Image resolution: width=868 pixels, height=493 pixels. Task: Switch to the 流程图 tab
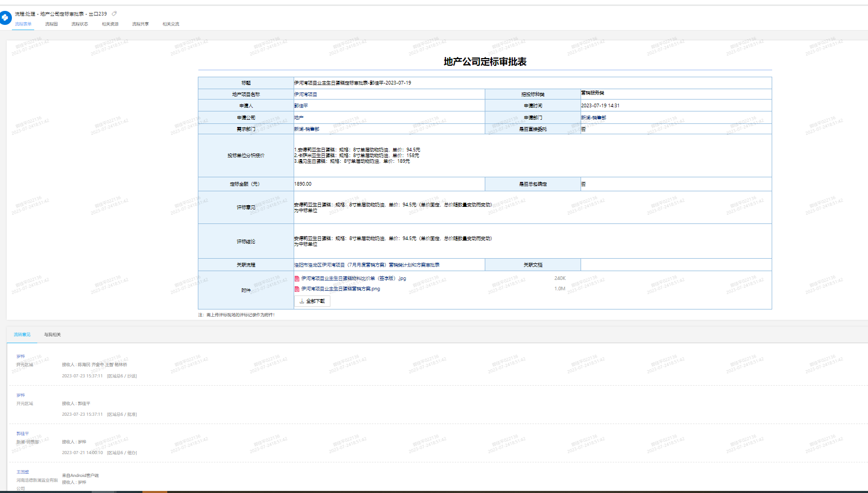(51, 24)
